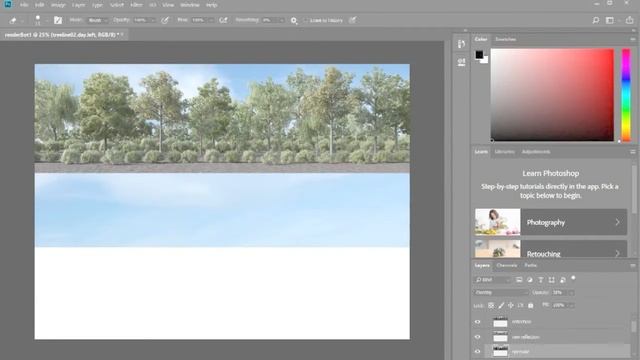Filter for adjustment layers icon
The width and height of the screenshot is (640, 360).
(x=530, y=280)
